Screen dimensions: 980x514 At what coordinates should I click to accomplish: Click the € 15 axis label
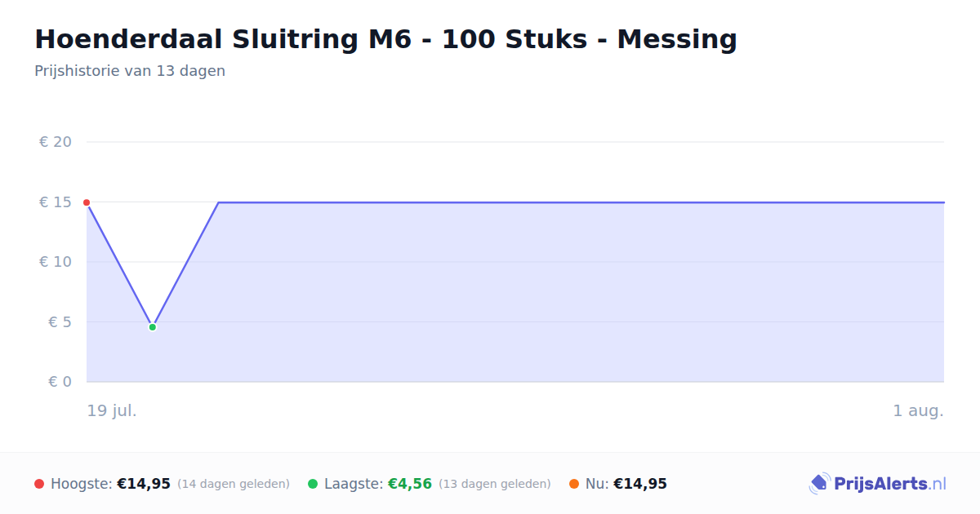(x=56, y=202)
